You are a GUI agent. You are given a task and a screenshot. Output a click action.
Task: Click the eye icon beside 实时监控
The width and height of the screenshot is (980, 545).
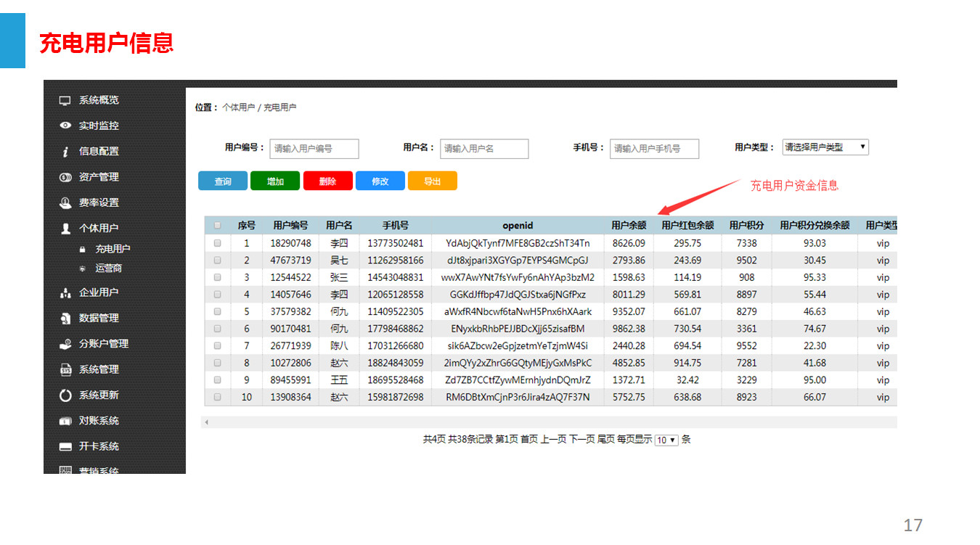[65, 126]
